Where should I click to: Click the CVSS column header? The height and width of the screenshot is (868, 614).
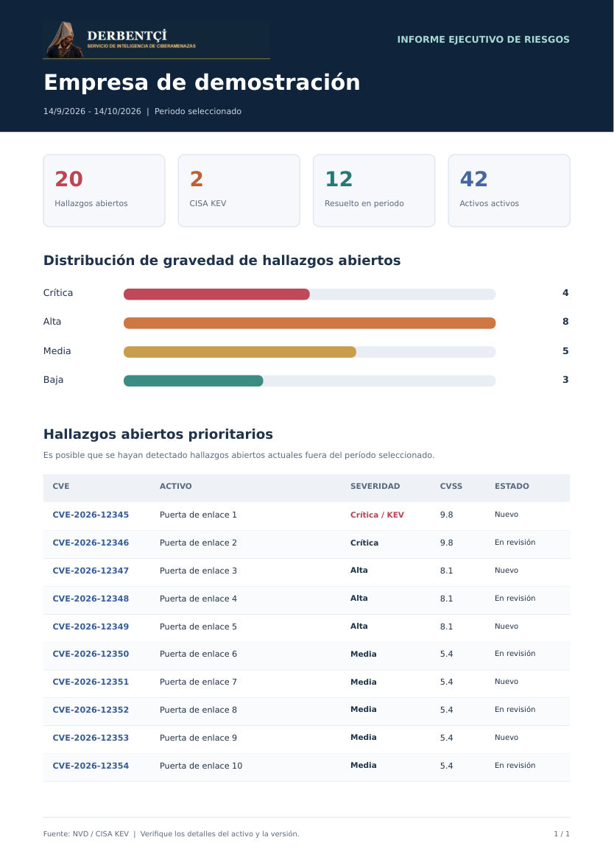[x=451, y=486]
